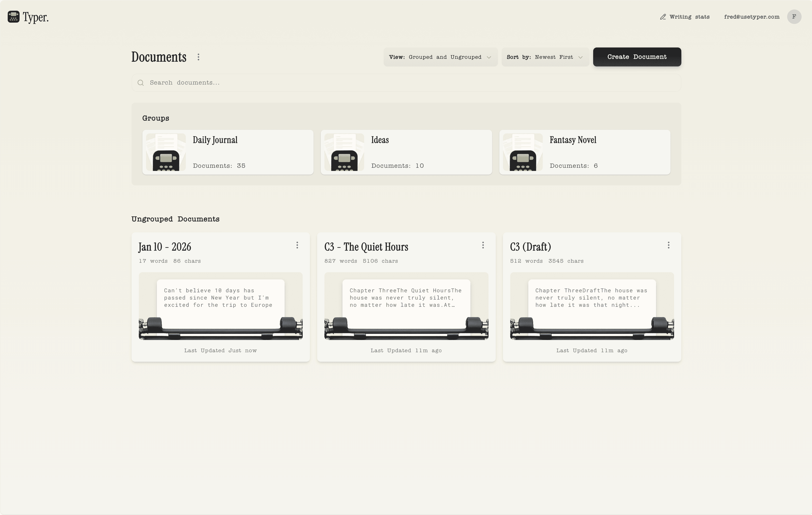Image resolution: width=812 pixels, height=515 pixels.
Task: Open the profile avatar marked F
Action: 794,17
